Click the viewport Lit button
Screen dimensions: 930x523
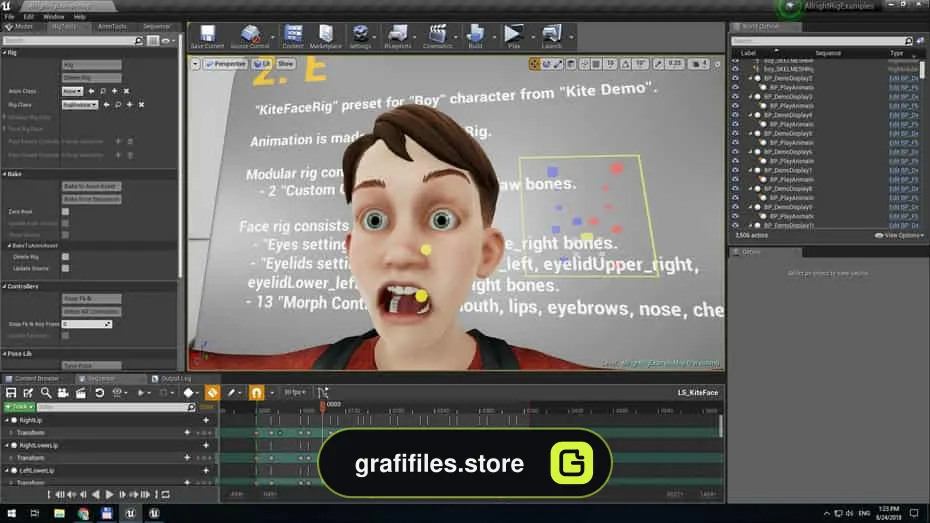[x=262, y=64]
